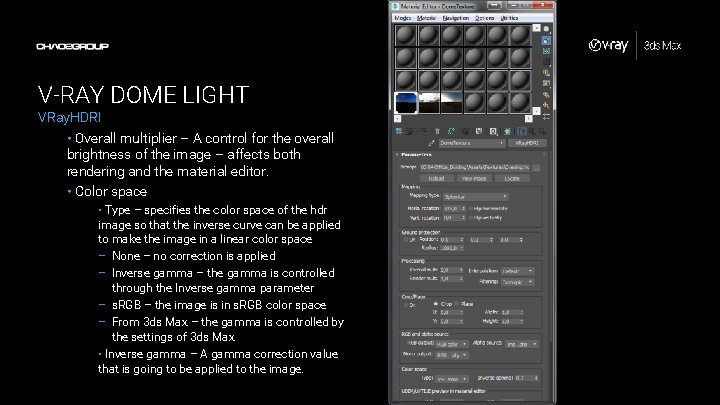
Task: Click the Material ID Channel icon
Action: pyautogui.click(x=493, y=132)
